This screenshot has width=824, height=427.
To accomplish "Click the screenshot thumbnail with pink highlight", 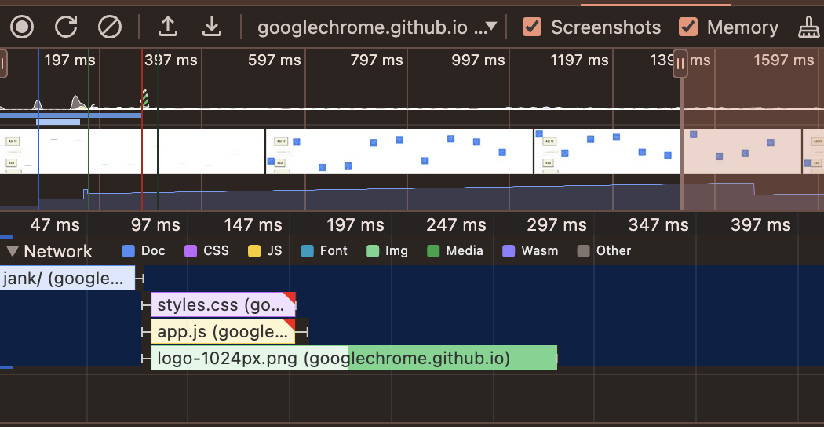I will point(741,152).
